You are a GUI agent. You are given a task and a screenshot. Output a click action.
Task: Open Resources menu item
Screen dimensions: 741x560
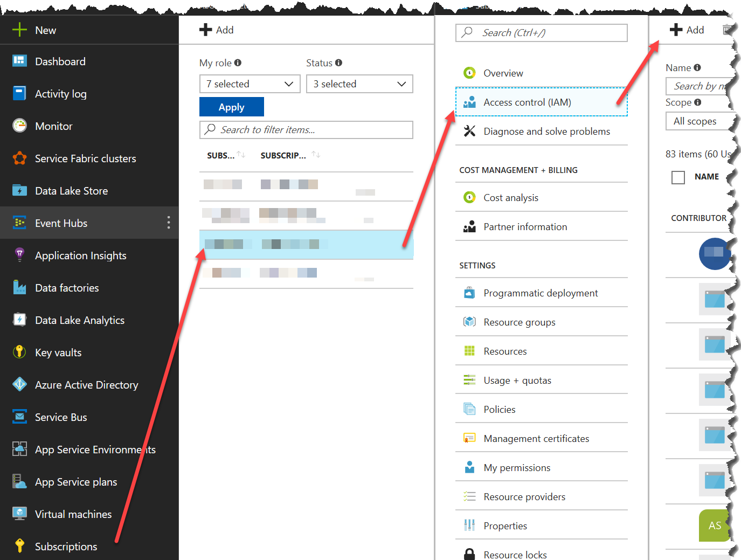tap(541, 351)
